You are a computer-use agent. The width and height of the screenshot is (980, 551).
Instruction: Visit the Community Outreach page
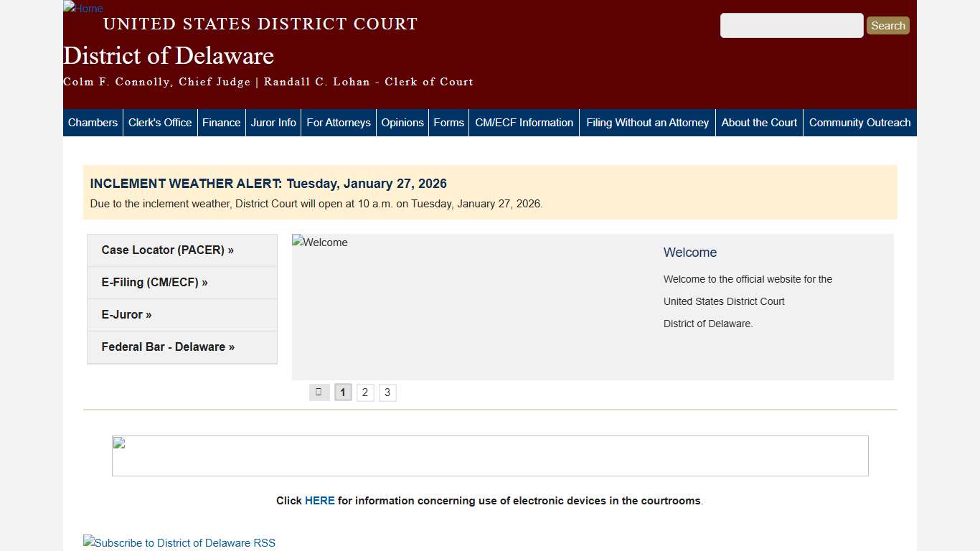859,122
